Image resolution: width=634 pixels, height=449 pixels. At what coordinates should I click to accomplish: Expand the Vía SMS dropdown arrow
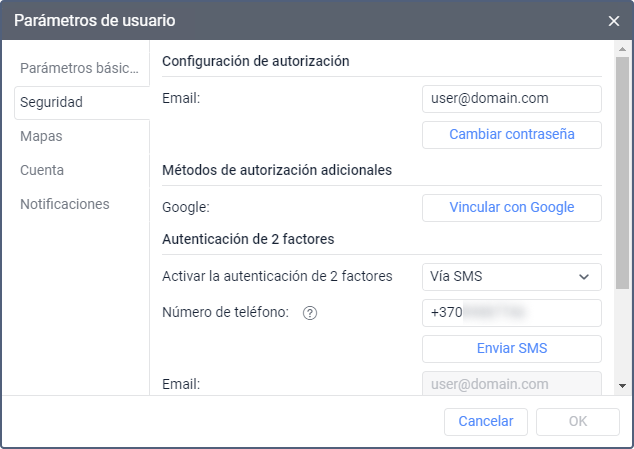(x=584, y=277)
